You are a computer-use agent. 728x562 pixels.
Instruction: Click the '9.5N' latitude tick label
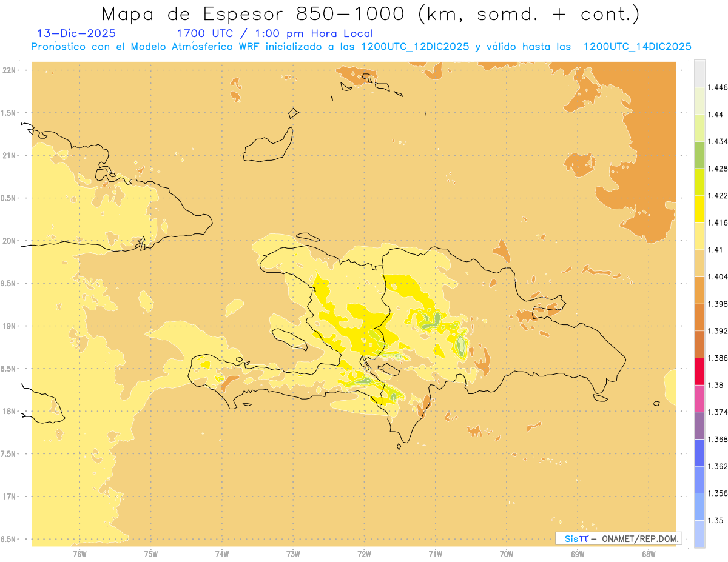[x=8, y=284]
